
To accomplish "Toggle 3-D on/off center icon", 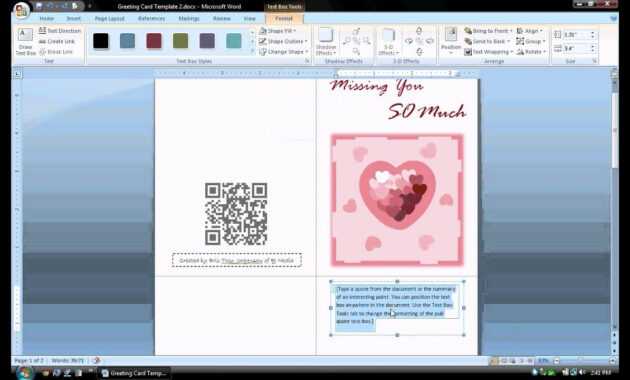I will (419, 41).
